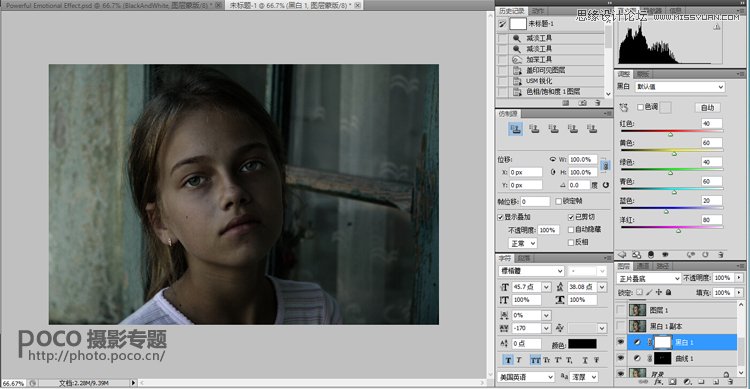Click the return to adjustment list arrow icon
Image resolution: width=750 pixels, height=389 pixels.
coord(622,255)
